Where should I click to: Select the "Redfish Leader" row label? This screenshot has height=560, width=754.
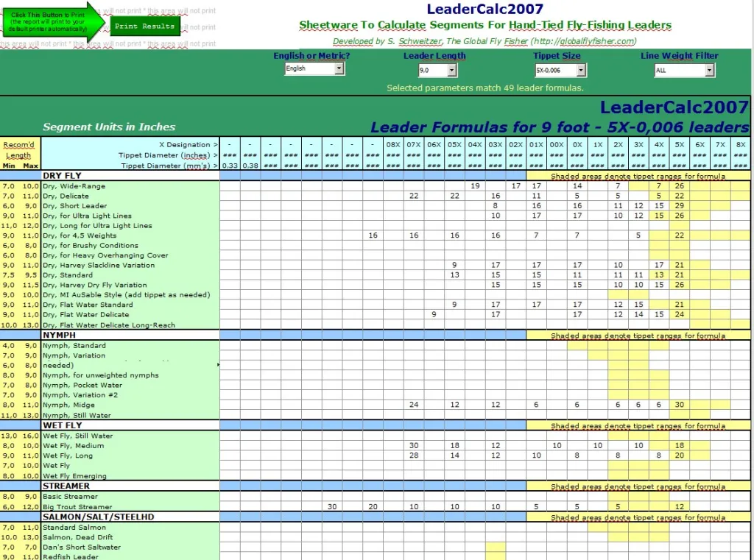[x=70, y=556]
